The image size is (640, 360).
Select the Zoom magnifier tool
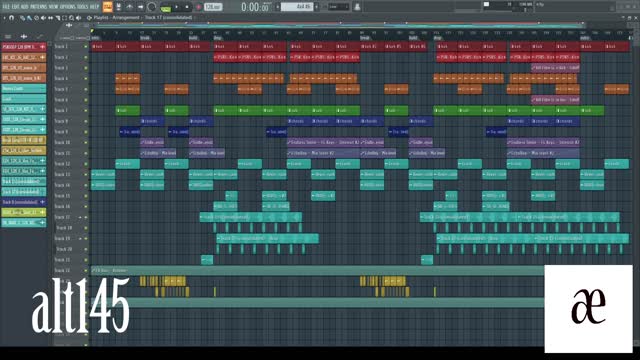coord(71,18)
